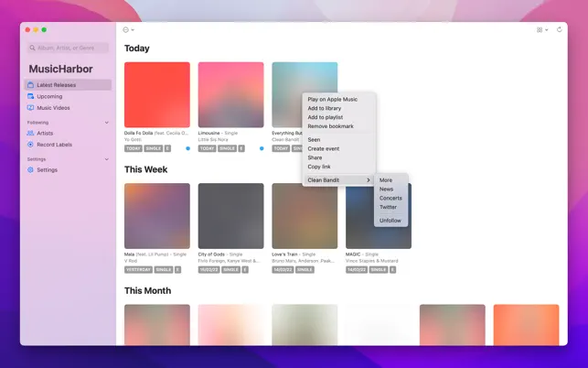The width and height of the screenshot is (588, 368).
Task: Click TODAY badge under Dolla Fo Dolla
Action: point(134,148)
